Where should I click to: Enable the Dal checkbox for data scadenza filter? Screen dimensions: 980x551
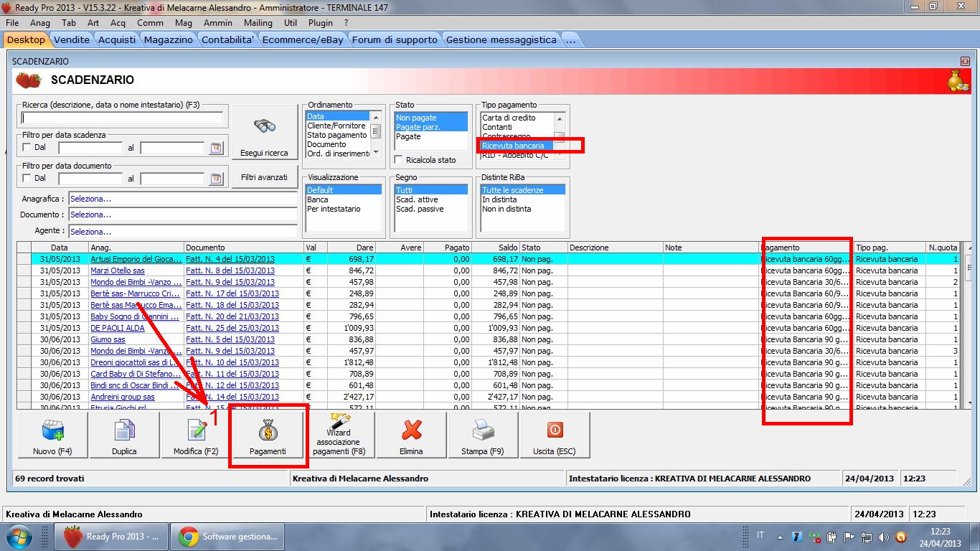tap(27, 148)
